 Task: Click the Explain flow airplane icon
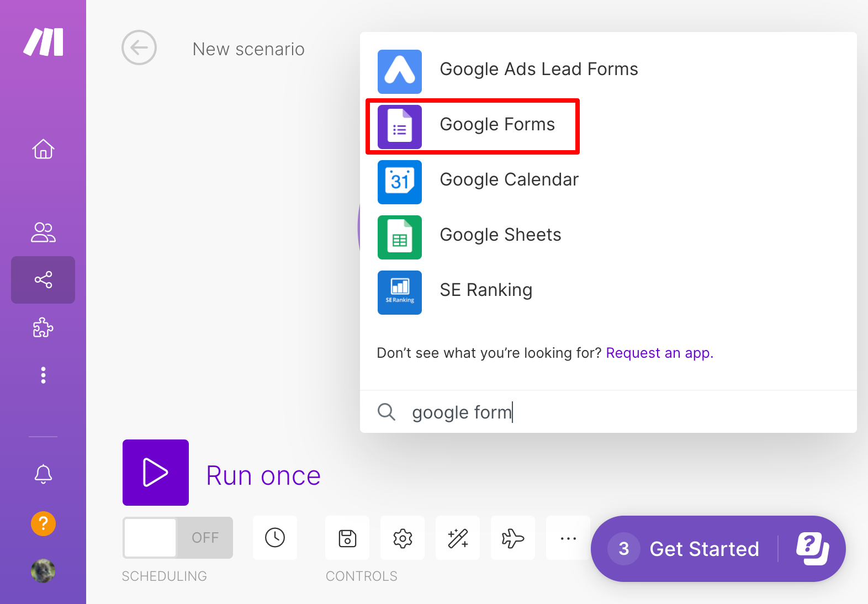(513, 538)
